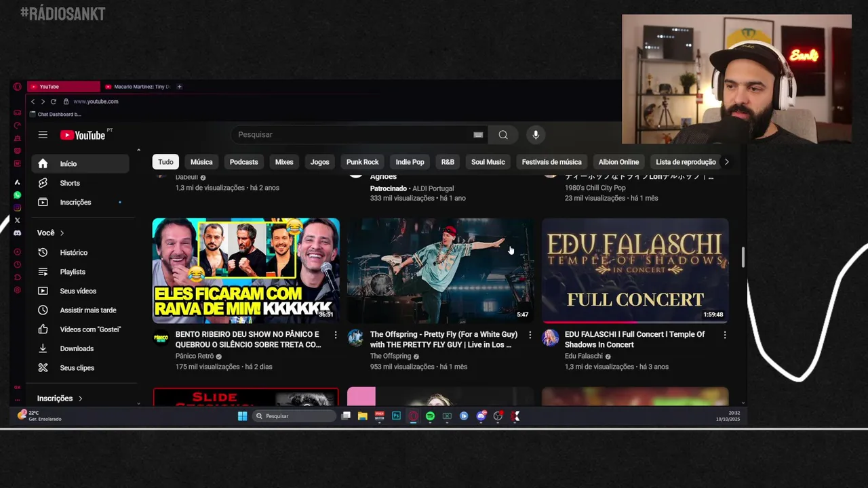The width and height of the screenshot is (868, 488).
Task: Open Playlists in sidebar
Action: 80,272
